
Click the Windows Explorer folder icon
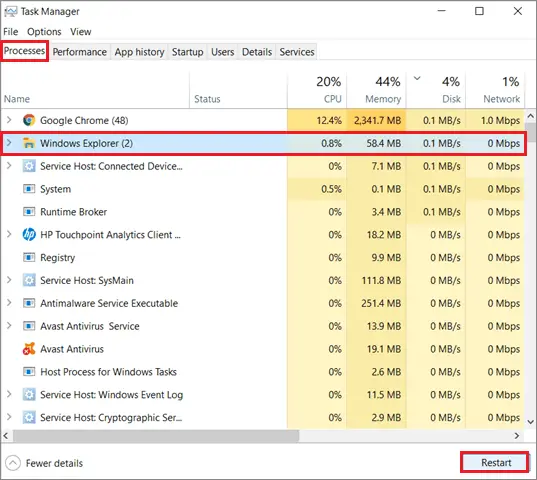[x=29, y=143]
